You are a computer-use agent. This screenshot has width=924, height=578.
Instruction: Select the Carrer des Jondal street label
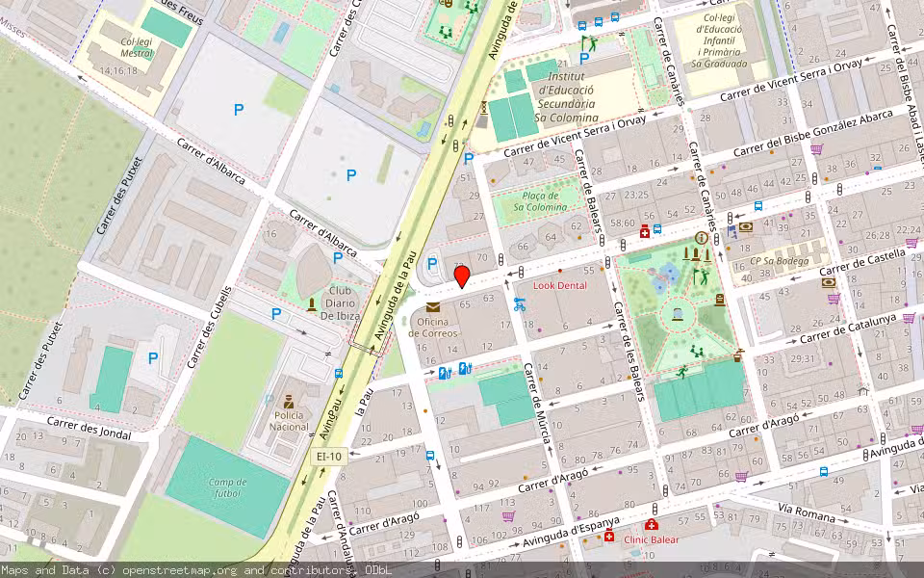pyautogui.click(x=89, y=429)
